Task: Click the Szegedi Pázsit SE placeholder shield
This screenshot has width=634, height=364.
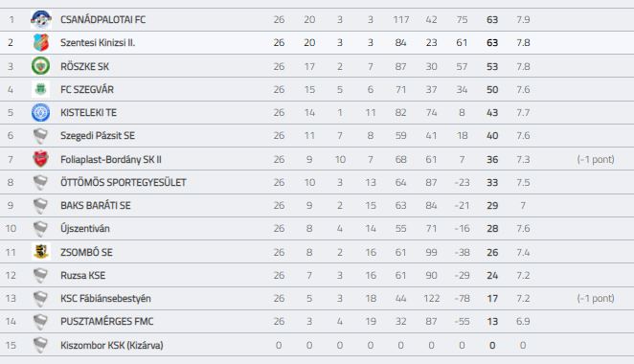Action: coord(40,136)
